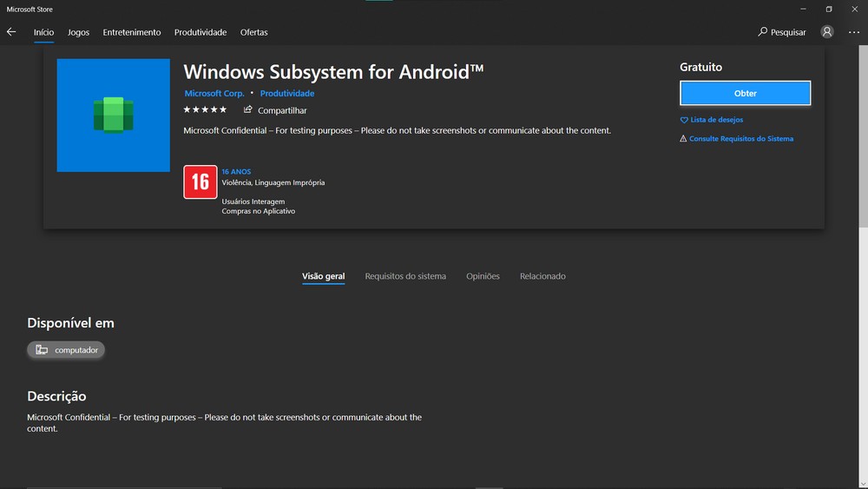Click the vertical scrollbar thumb
Image resolution: width=868 pixels, height=489 pixels.
coord(863,135)
